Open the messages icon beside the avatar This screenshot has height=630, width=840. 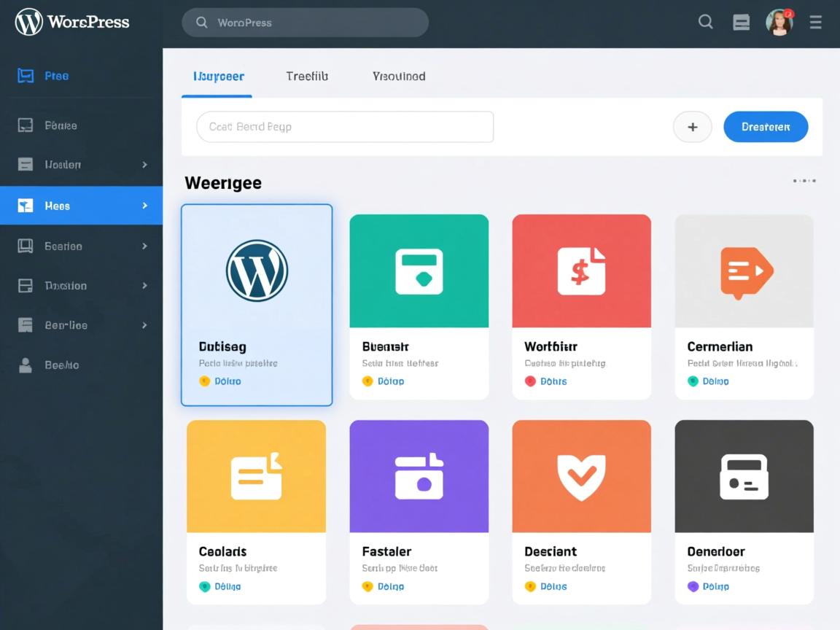741,23
